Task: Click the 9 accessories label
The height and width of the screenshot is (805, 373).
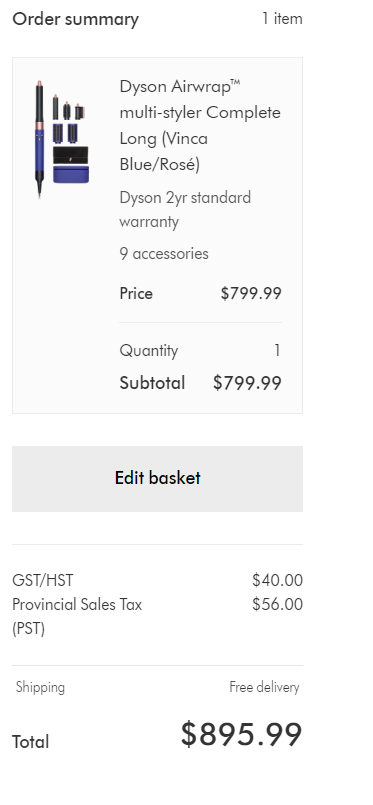Action: click(x=164, y=254)
